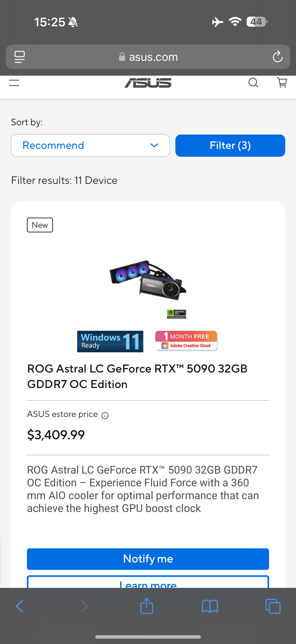Click the ASUS logo

coord(148,83)
